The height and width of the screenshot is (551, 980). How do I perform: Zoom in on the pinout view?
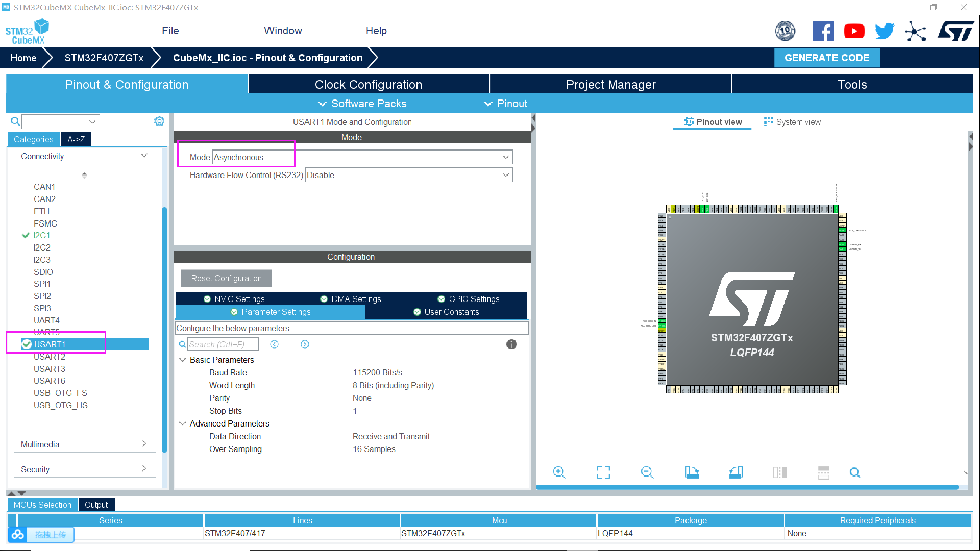click(x=559, y=472)
